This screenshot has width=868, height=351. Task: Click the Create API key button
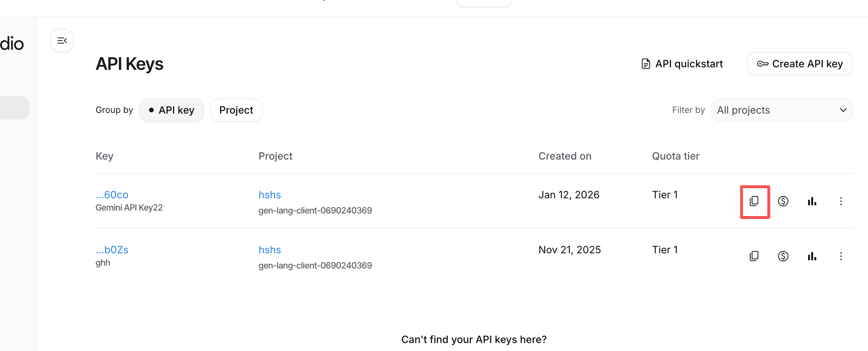click(800, 64)
